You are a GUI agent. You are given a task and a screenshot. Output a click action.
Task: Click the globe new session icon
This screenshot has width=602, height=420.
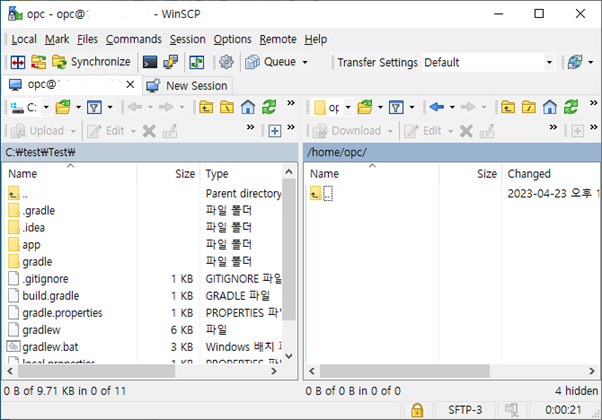[x=575, y=62]
